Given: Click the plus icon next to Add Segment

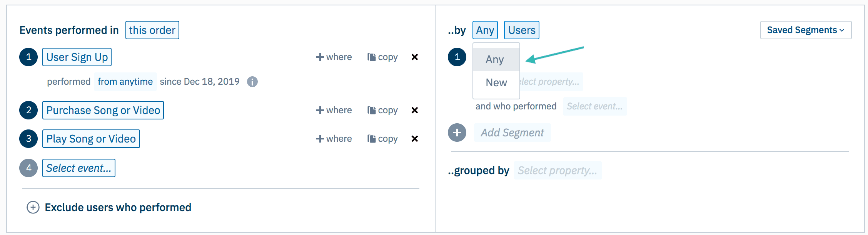Looking at the screenshot, I should [x=457, y=133].
